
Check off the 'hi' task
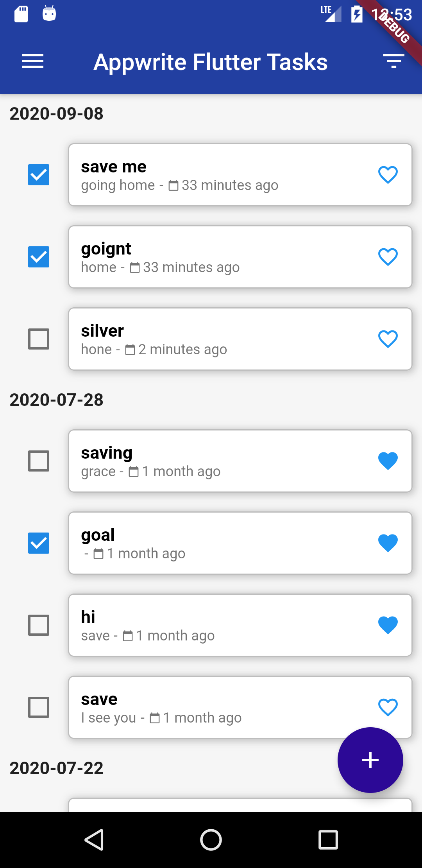[39, 625]
